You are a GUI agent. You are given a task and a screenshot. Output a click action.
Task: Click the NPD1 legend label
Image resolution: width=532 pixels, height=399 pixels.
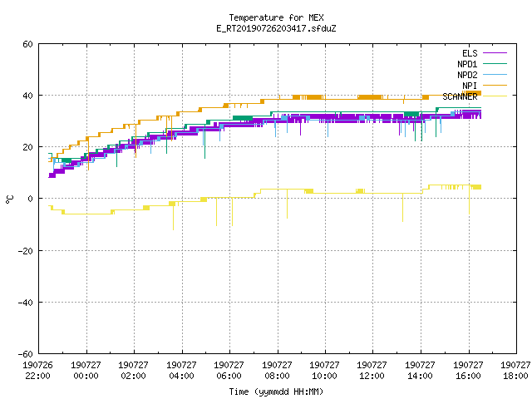(467, 64)
